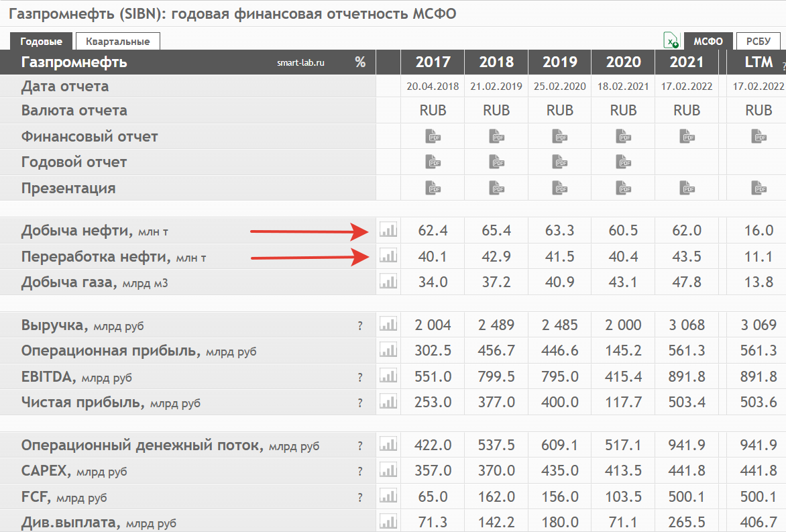Open the 2021 presentation (Презентация) PDF
The height and width of the screenshot is (532, 786).
pos(687,188)
